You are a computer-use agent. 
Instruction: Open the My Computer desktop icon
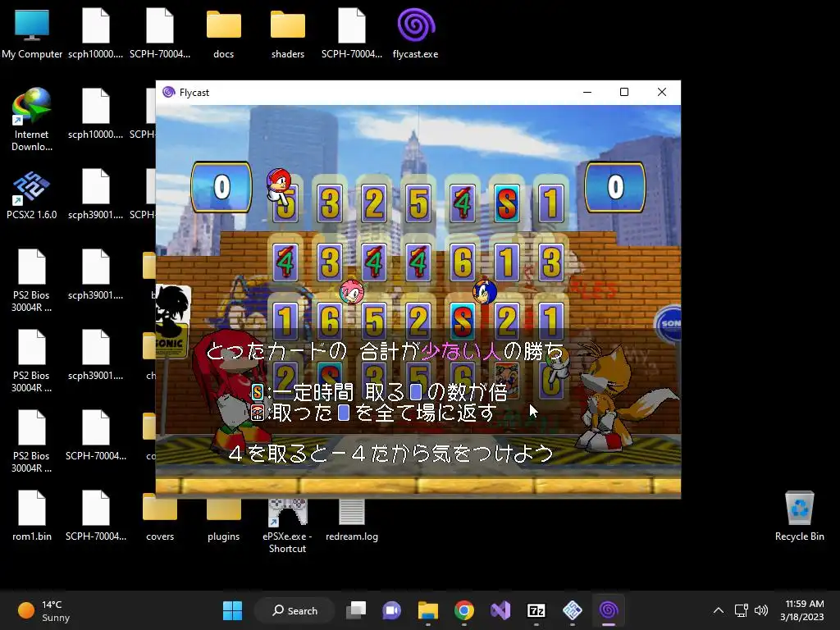coord(32,33)
